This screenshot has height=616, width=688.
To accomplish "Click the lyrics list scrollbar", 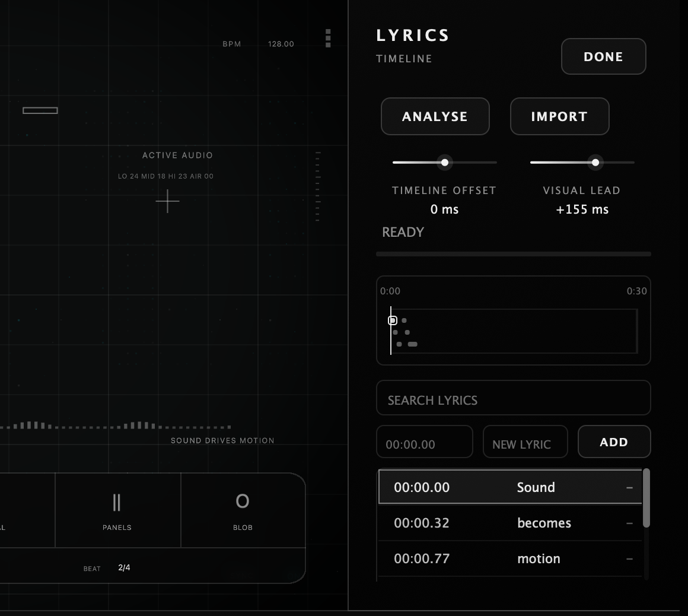I will pos(646,498).
